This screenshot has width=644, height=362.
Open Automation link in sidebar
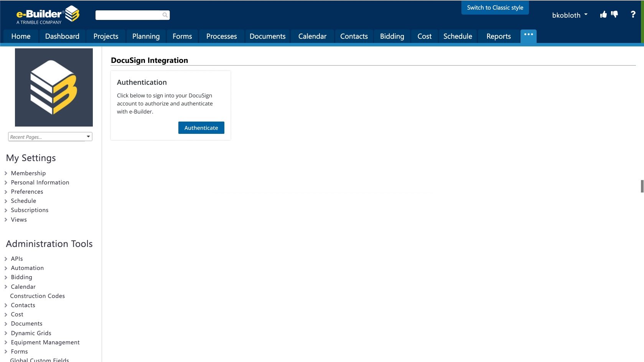coord(28,268)
